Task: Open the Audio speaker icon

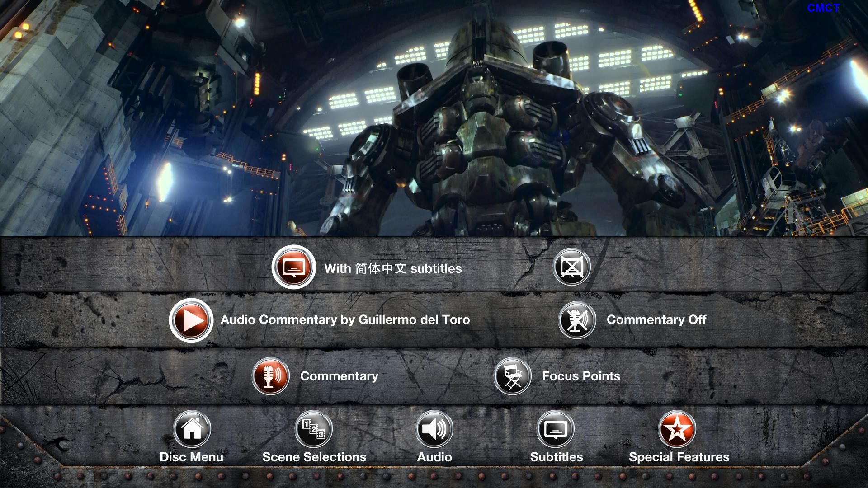Action: click(434, 429)
